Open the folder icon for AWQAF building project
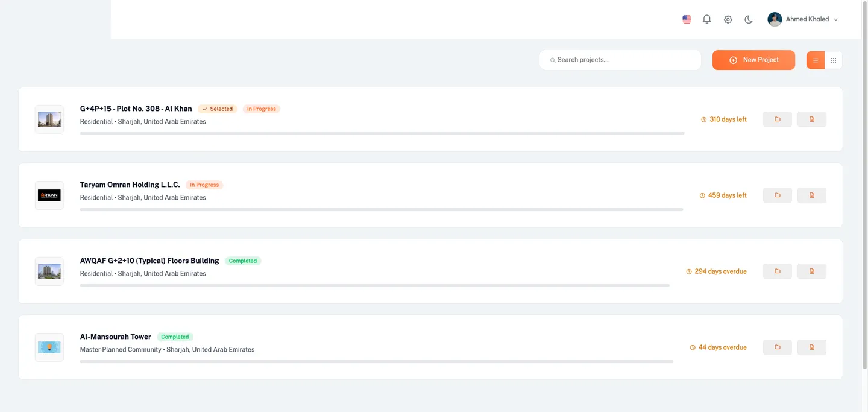This screenshot has height=412, width=868. click(777, 271)
